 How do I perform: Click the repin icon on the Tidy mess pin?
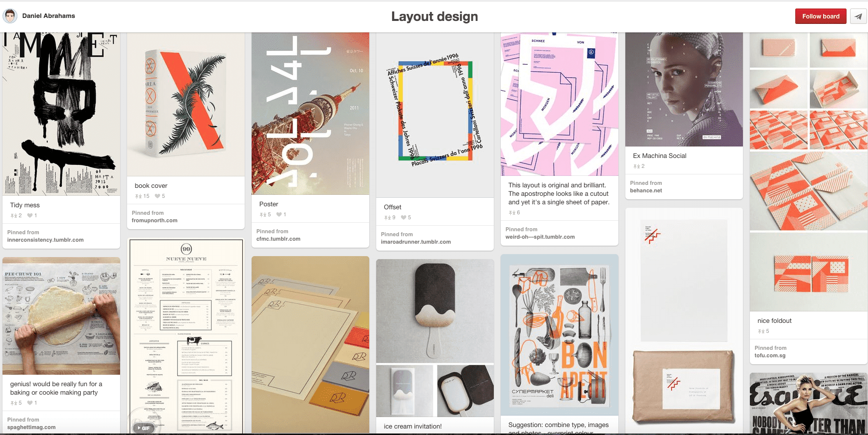coord(14,216)
